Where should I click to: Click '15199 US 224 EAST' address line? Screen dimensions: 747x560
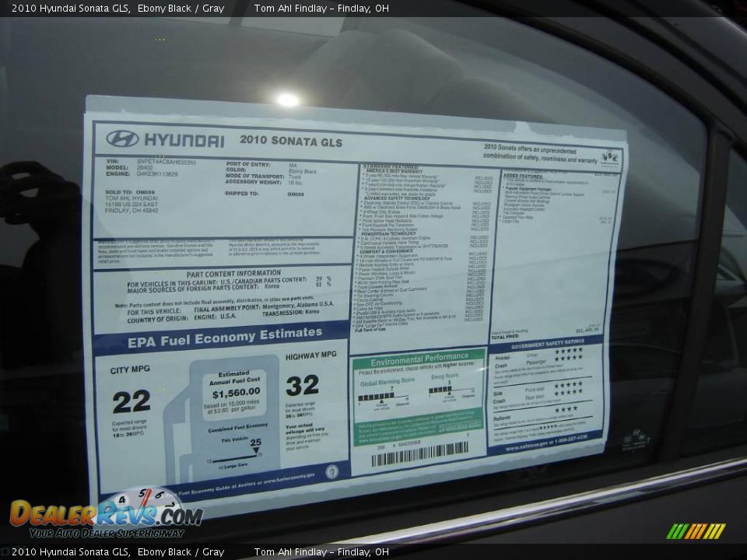click(x=132, y=205)
